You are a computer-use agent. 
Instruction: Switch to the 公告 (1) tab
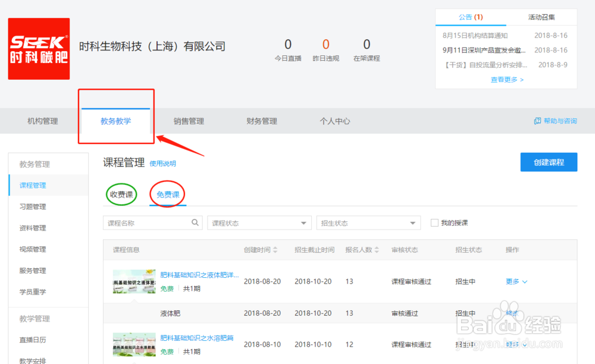click(471, 17)
